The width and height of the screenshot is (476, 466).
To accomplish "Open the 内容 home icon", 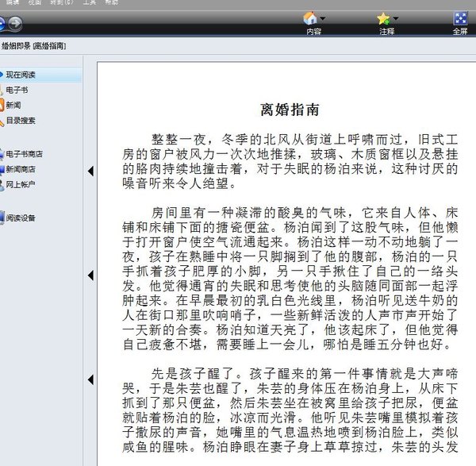I will pos(310,18).
